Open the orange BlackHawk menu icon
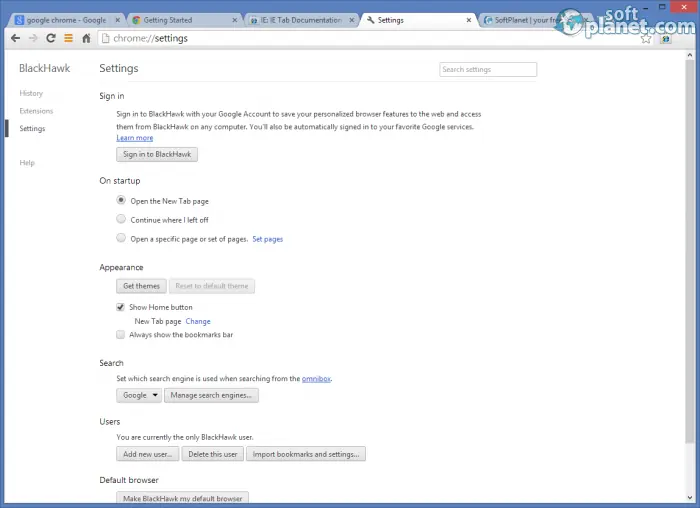This screenshot has height=508, width=700. coord(68,38)
